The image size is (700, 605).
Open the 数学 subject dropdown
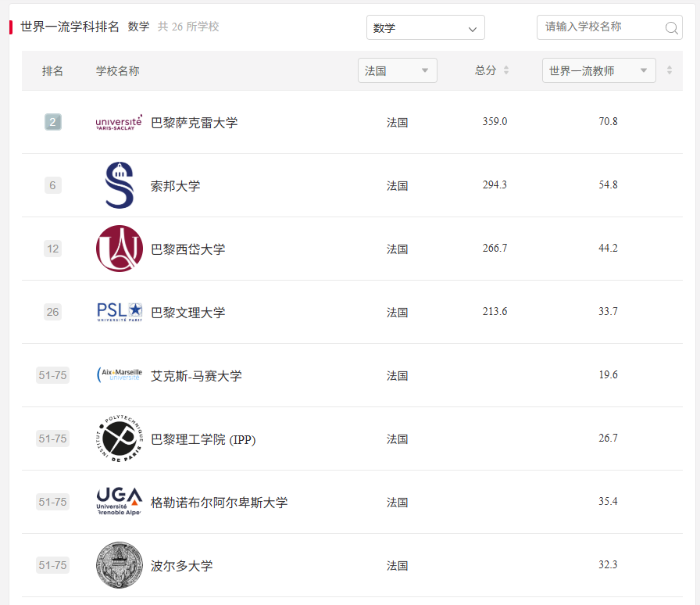point(426,27)
